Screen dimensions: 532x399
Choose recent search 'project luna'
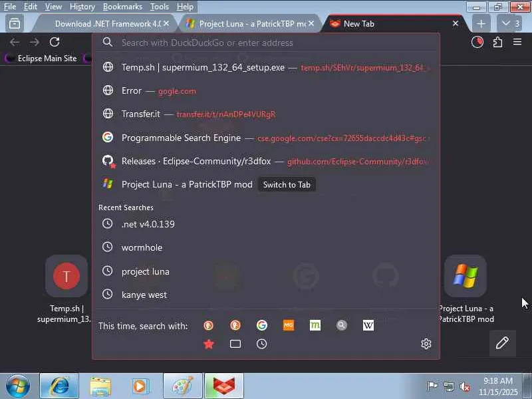266,271
